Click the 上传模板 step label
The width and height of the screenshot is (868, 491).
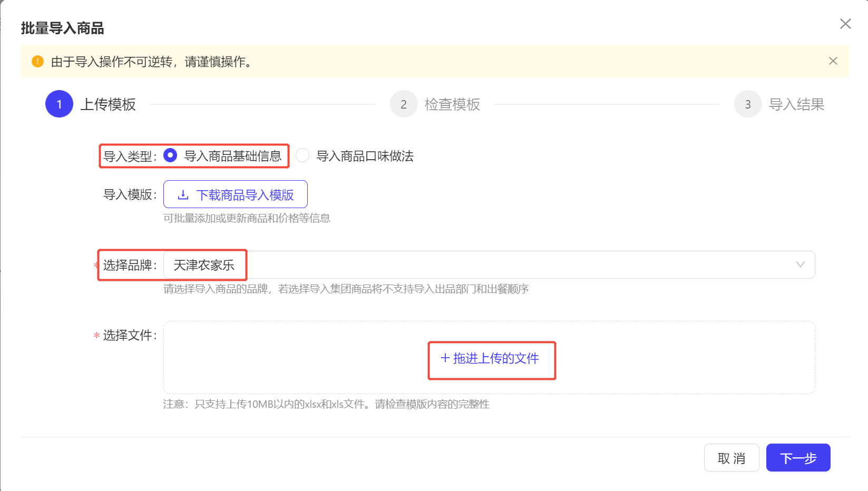coord(108,104)
